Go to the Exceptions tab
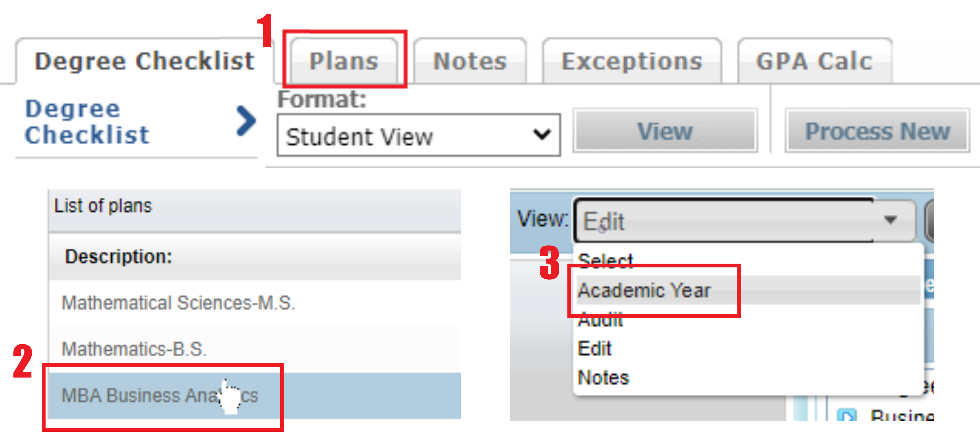 click(631, 61)
